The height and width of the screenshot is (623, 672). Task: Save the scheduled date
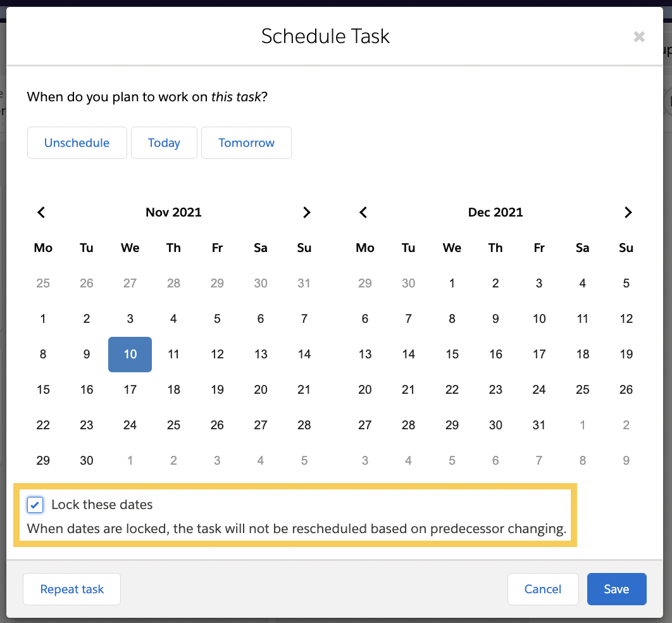617,589
